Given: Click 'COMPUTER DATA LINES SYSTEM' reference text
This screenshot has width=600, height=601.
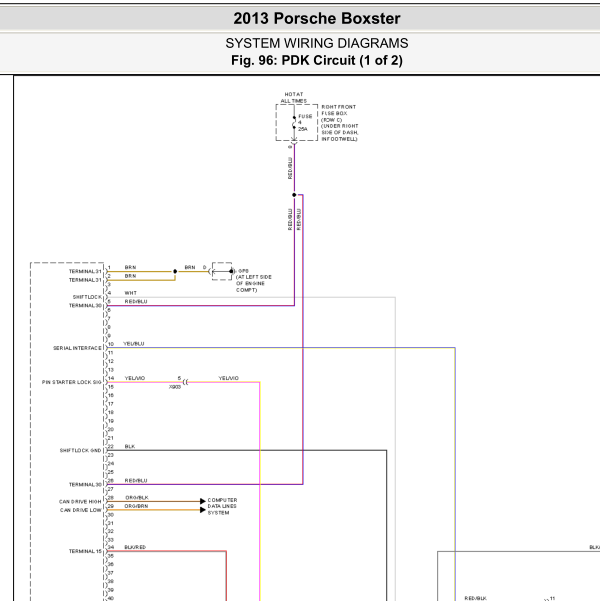Looking at the screenshot, I should tap(222, 506).
